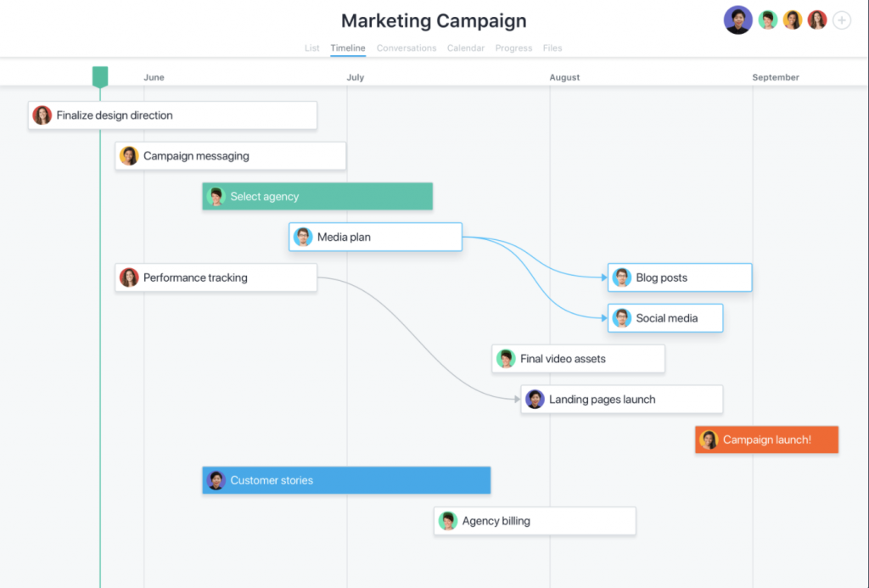Open the Calendar tab
Screen dimensions: 869x588
click(466, 48)
